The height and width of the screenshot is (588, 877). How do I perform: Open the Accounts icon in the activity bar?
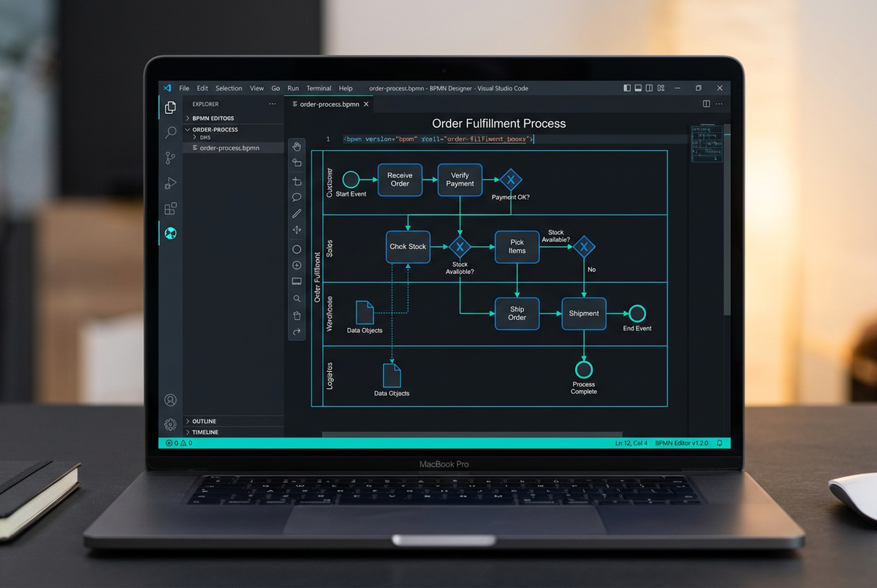tap(170, 400)
